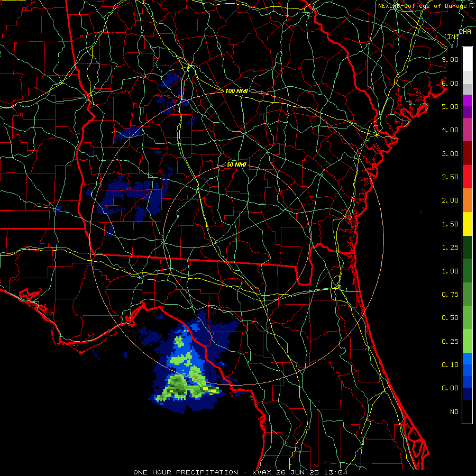Click the bright magenta 5.00 legend swatch
This screenshot has height=476, width=476.
(x=467, y=100)
